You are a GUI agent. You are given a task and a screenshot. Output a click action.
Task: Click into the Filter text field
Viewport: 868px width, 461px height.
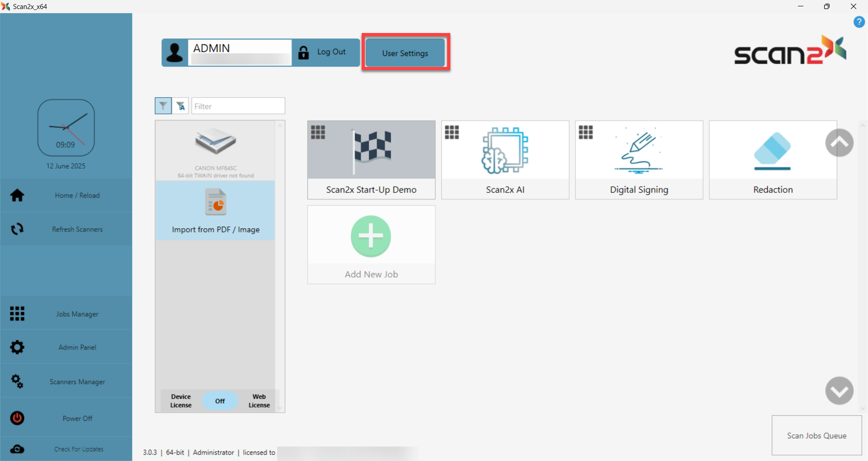[x=238, y=106]
